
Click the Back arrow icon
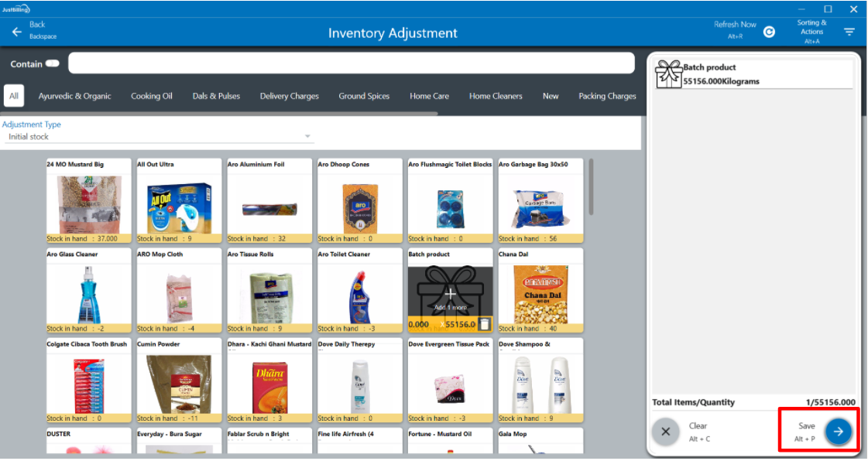click(x=16, y=32)
